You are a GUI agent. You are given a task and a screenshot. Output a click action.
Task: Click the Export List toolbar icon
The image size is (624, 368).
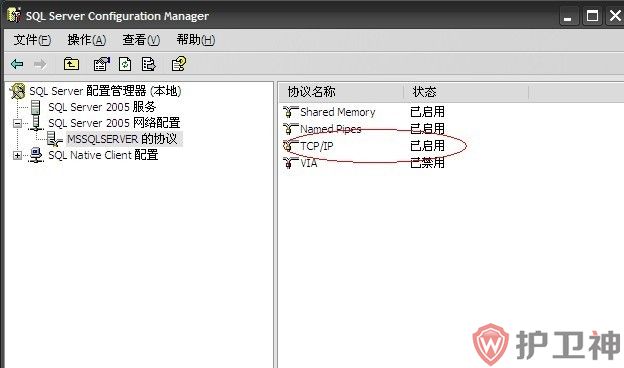click(x=148, y=64)
